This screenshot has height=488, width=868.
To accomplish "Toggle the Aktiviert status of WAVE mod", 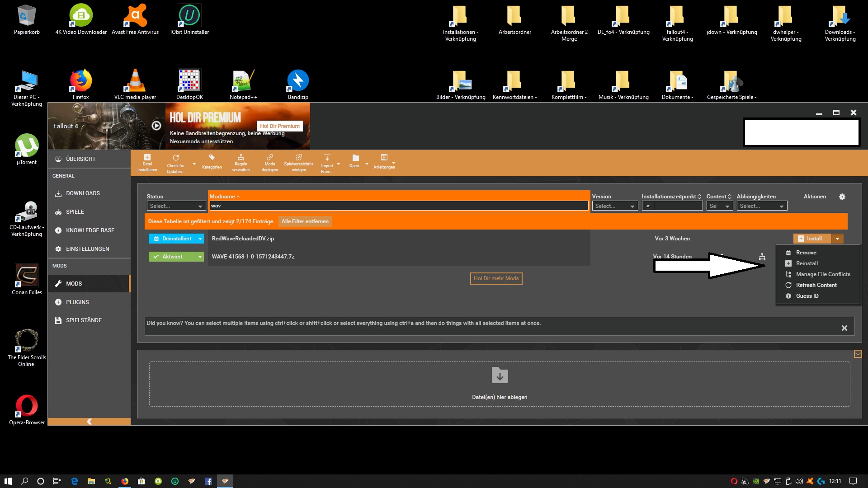I will pyautogui.click(x=172, y=257).
